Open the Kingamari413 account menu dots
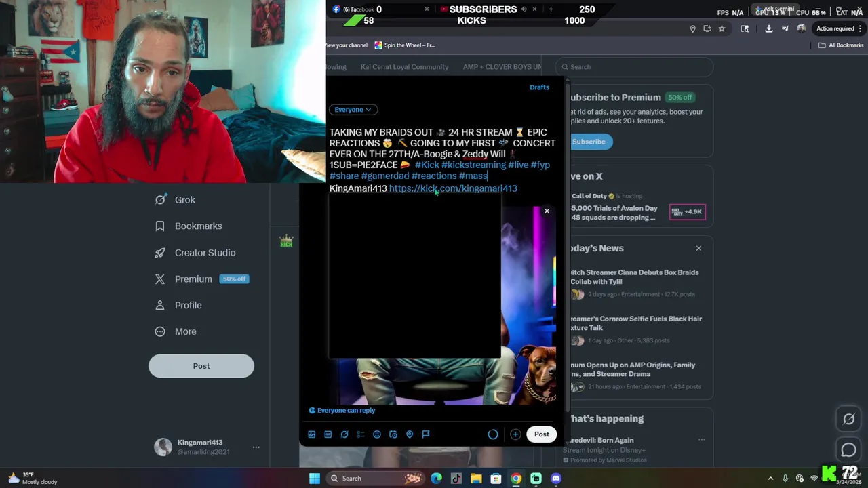Viewport: 868px width, 488px height. (x=256, y=447)
